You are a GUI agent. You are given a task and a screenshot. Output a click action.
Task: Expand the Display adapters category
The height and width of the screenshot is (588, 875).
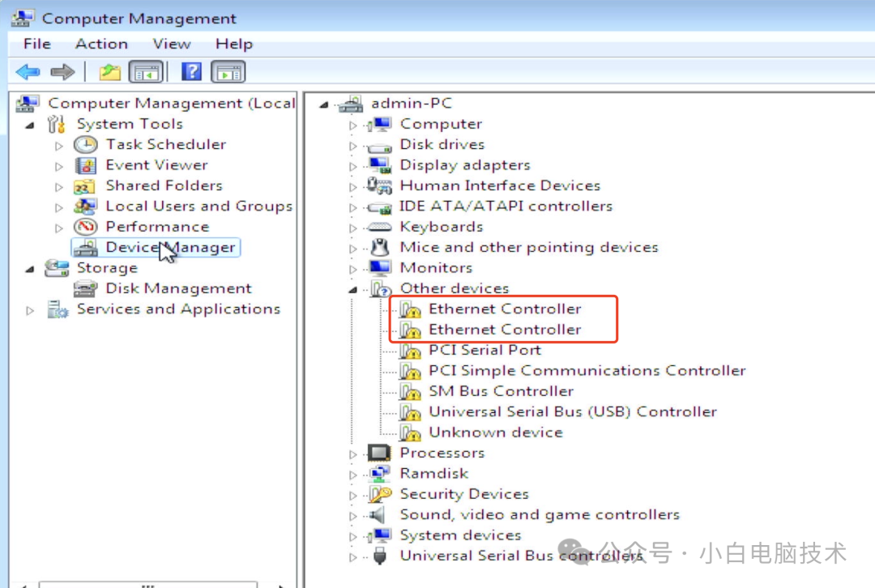pyautogui.click(x=352, y=166)
